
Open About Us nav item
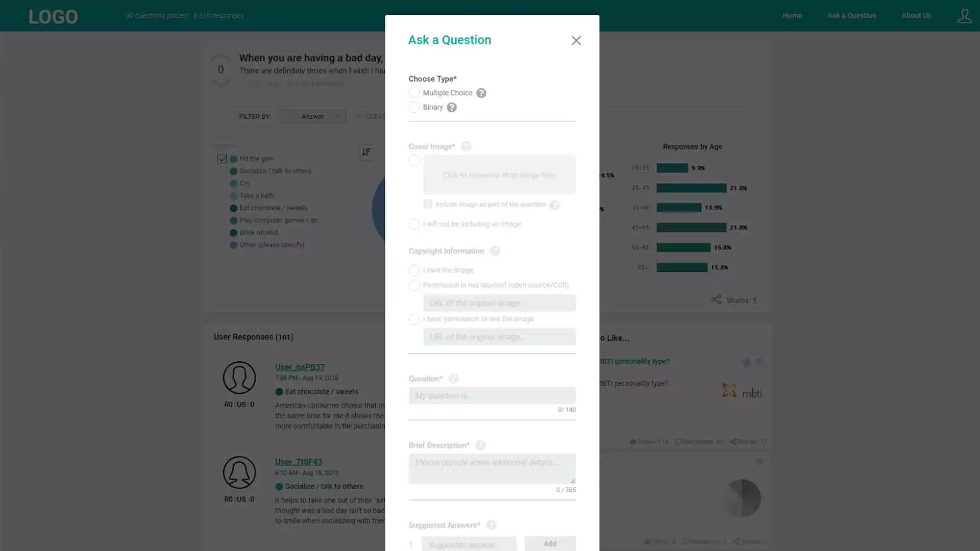pyautogui.click(x=916, y=15)
